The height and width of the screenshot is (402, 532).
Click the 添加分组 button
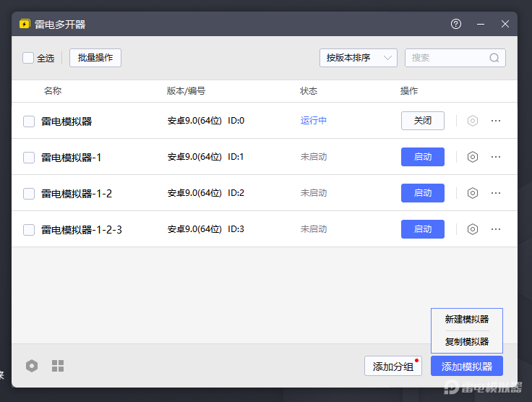click(393, 366)
